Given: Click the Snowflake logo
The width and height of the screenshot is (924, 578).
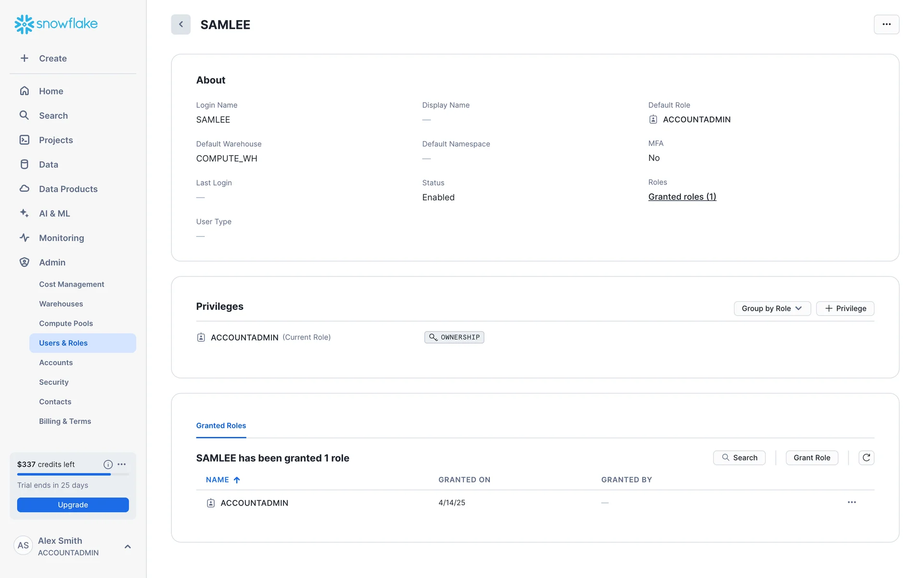Looking at the screenshot, I should click(x=56, y=24).
